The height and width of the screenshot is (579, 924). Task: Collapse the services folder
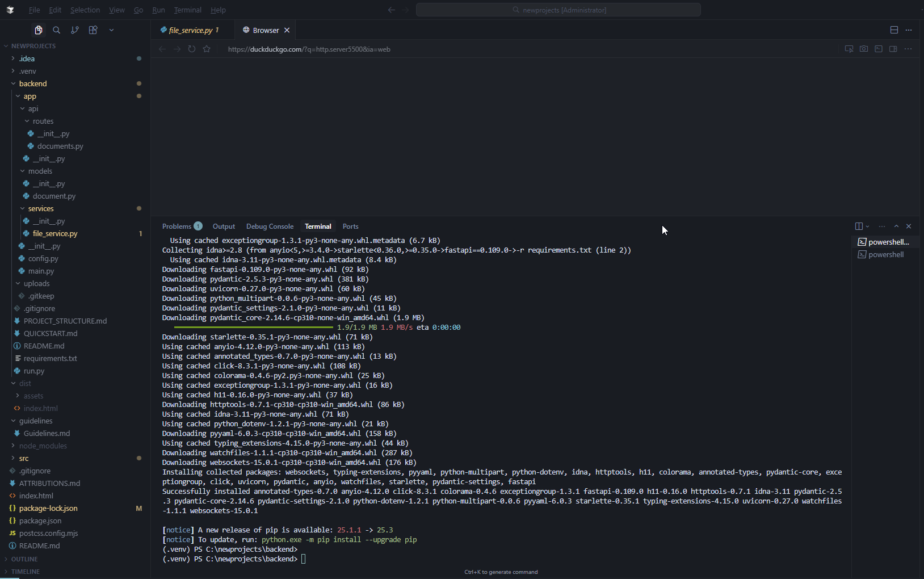(x=41, y=208)
